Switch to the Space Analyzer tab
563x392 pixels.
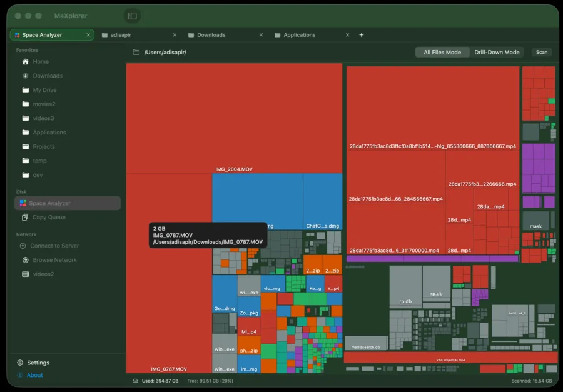52,35
